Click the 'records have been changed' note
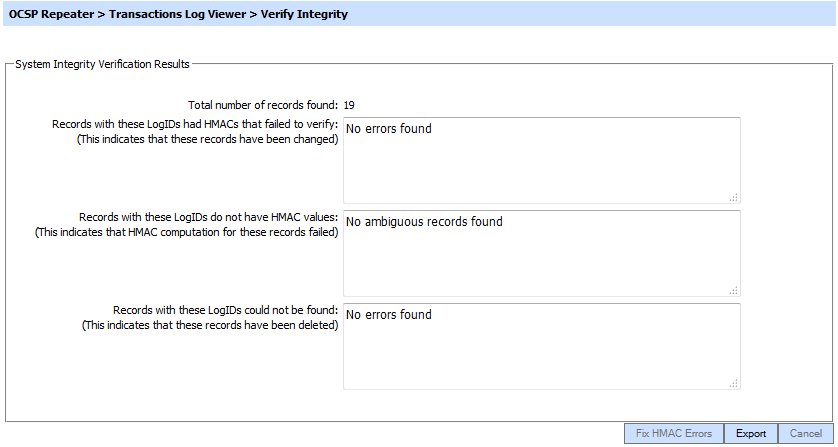Viewport: 838px width, 447px height. click(x=208, y=139)
